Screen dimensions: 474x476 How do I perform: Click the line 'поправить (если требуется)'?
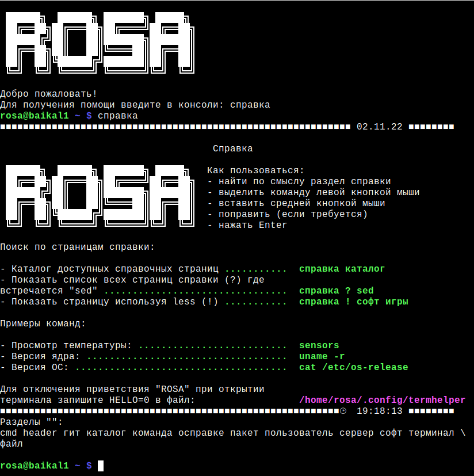pyautogui.click(x=293, y=214)
